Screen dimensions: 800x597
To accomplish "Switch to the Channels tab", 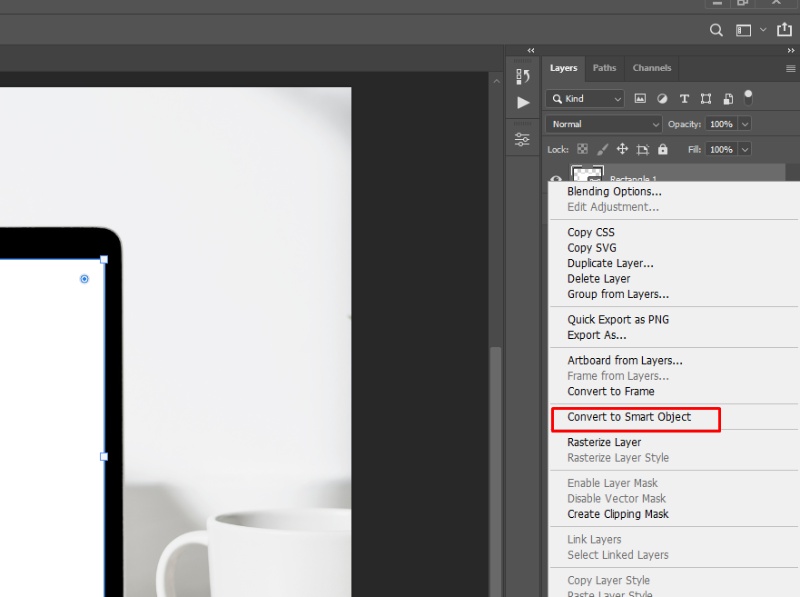I will [x=651, y=68].
